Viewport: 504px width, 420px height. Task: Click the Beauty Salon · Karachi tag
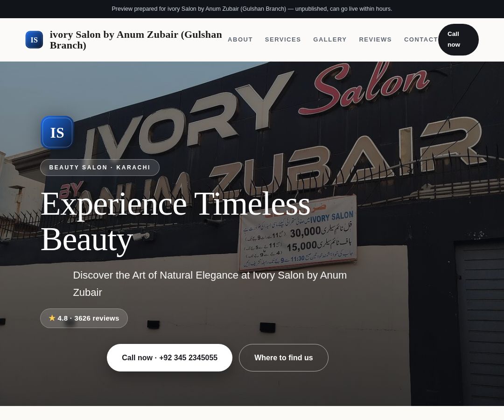100,168
